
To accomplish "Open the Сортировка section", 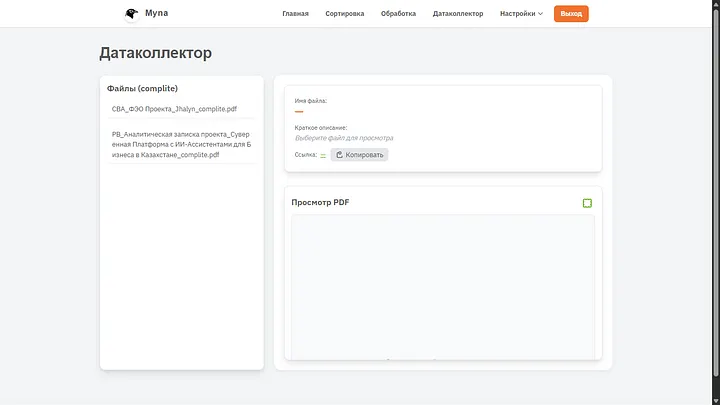I will [344, 14].
